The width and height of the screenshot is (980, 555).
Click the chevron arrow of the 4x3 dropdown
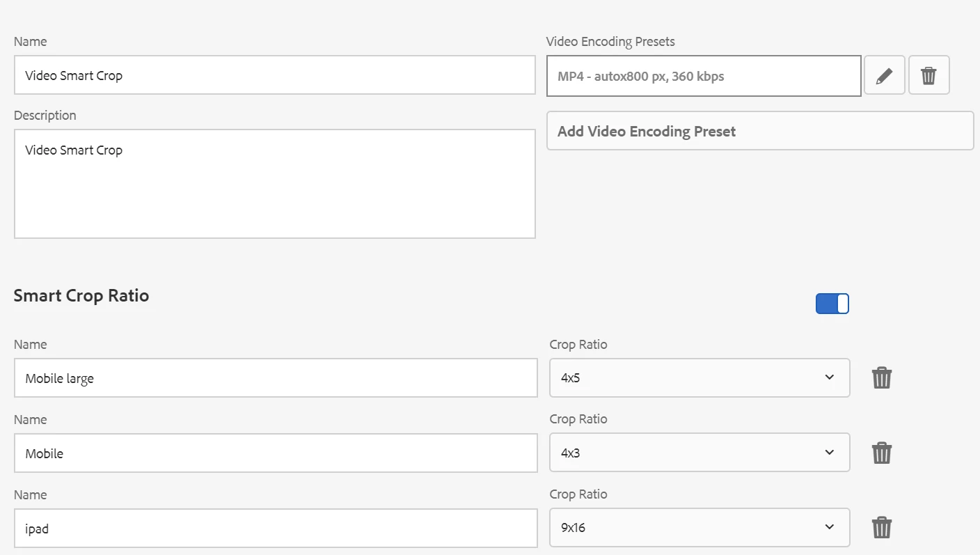829,453
